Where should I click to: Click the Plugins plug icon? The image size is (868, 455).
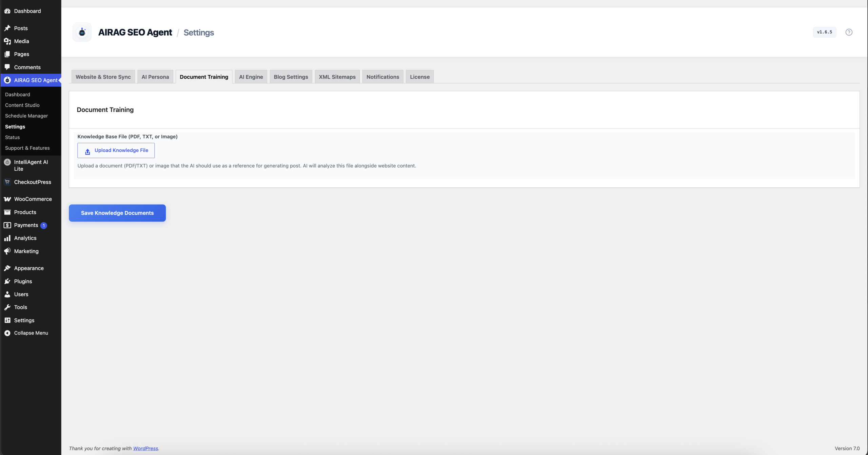pyautogui.click(x=7, y=281)
